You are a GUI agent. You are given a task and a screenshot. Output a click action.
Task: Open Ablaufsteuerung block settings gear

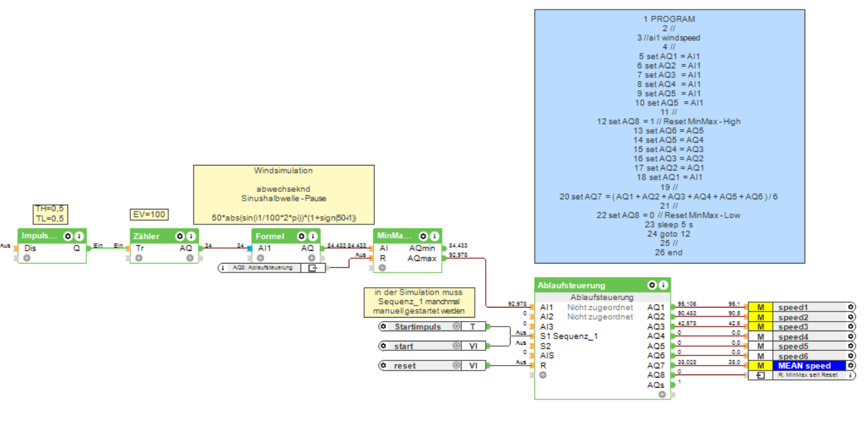653,285
